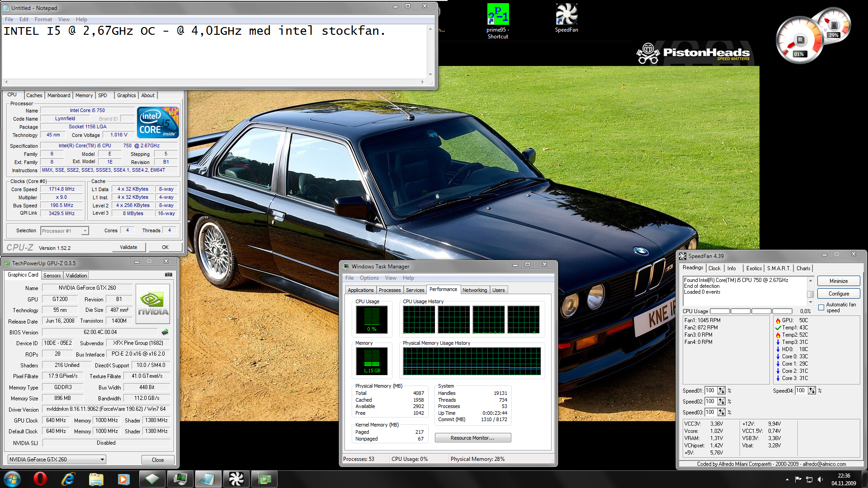
Task: Switch to Task Manager taskbar icon
Action: click(180, 479)
